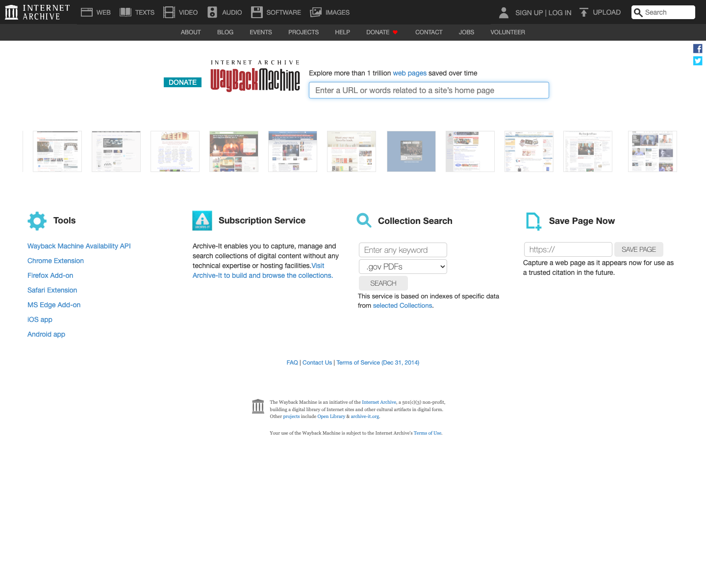This screenshot has height=588, width=706.
Task: Open the Contact menu item
Action: pyautogui.click(x=429, y=32)
